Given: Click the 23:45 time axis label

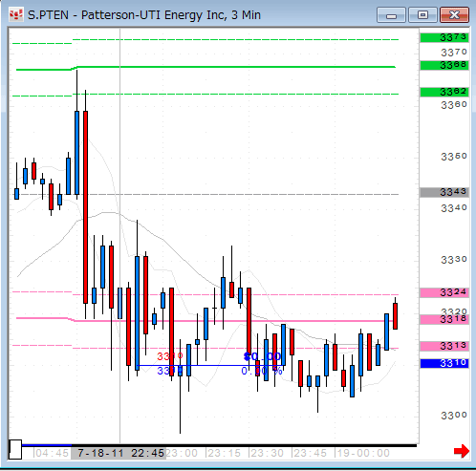Looking at the screenshot, I should tap(310, 453).
